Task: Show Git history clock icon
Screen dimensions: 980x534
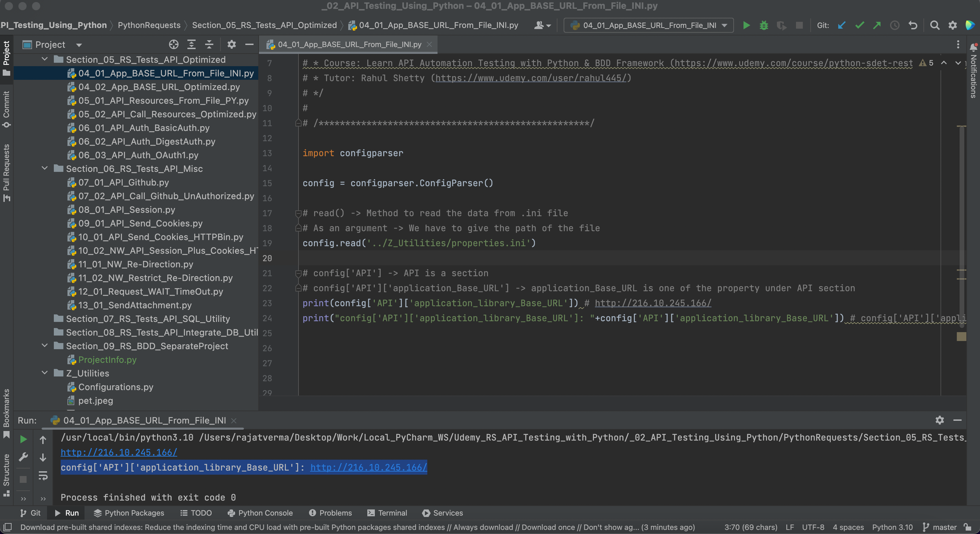Action: [x=895, y=25]
